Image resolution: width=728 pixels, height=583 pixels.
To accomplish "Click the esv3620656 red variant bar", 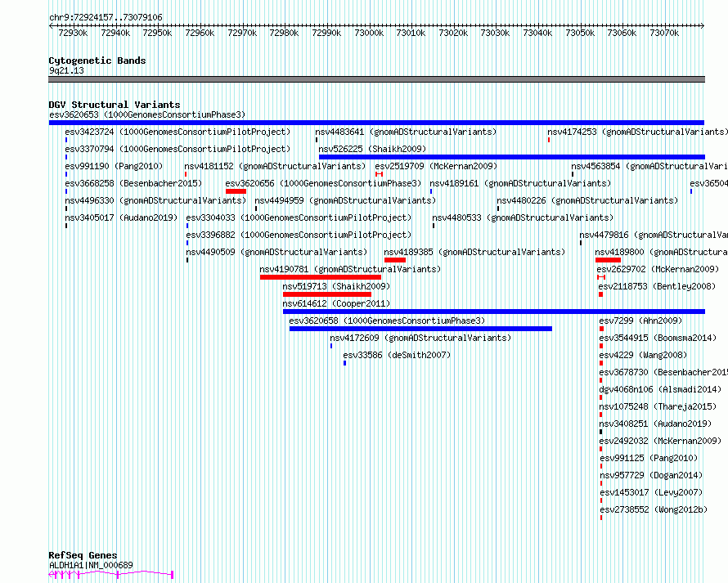I will tap(236, 191).
